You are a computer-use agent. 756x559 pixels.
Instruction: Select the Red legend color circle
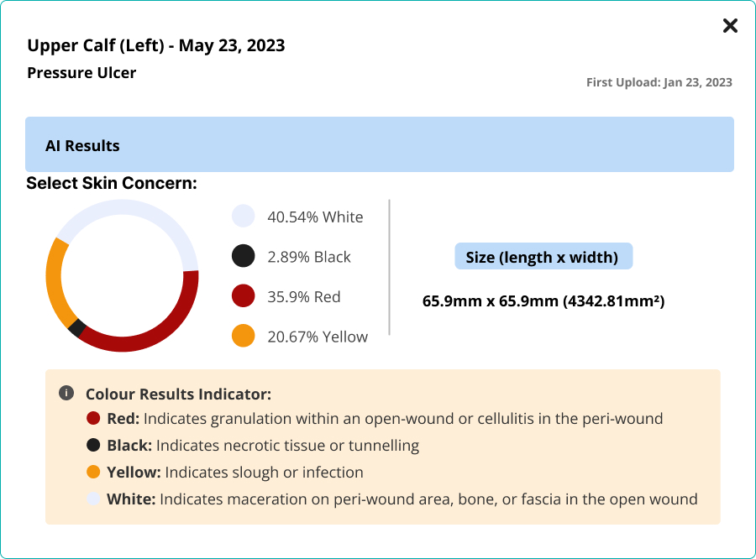point(243,296)
